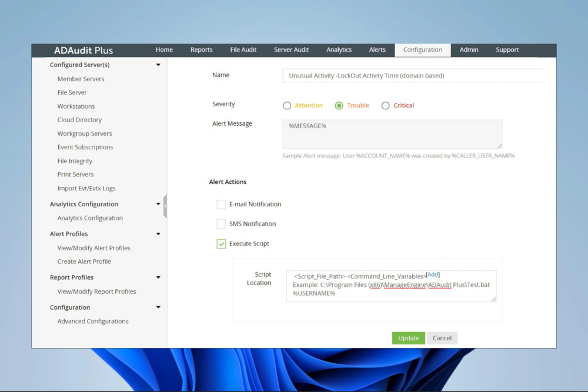Open Workgroup Servers in sidebar

tap(84, 133)
